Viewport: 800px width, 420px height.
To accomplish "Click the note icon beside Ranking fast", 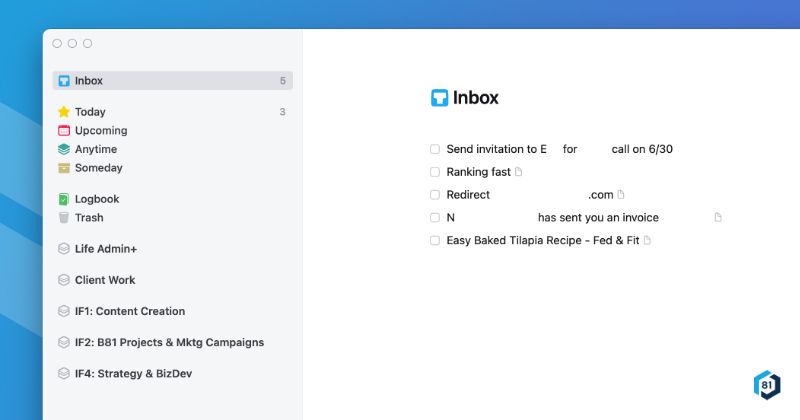I will click(518, 172).
